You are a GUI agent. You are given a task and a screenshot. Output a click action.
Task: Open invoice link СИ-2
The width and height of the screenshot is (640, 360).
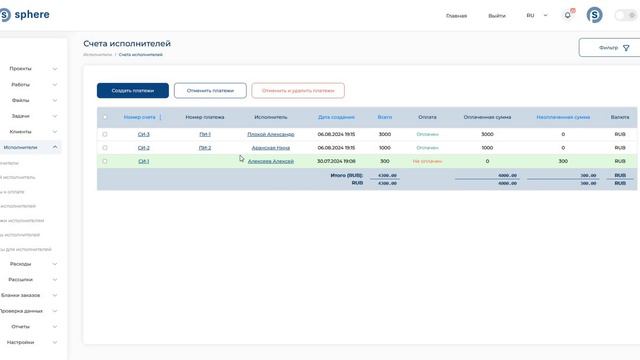[x=144, y=148]
